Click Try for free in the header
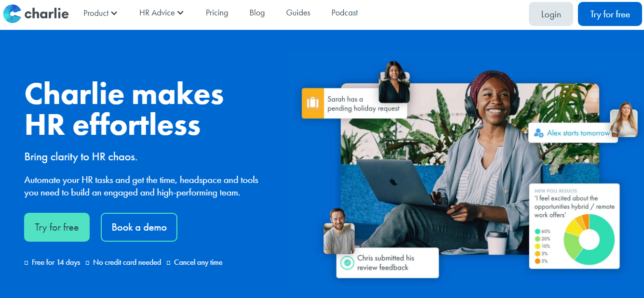 (610, 14)
